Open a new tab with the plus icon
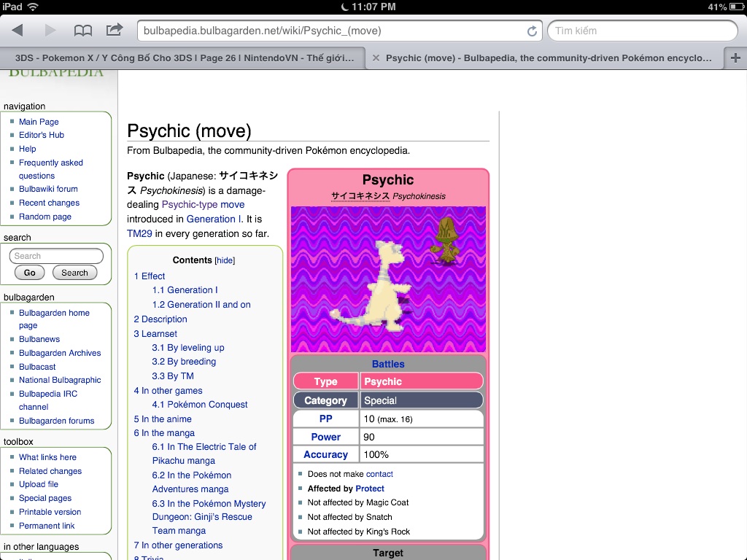The height and width of the screenshot is (560, 747). point(735,58)
